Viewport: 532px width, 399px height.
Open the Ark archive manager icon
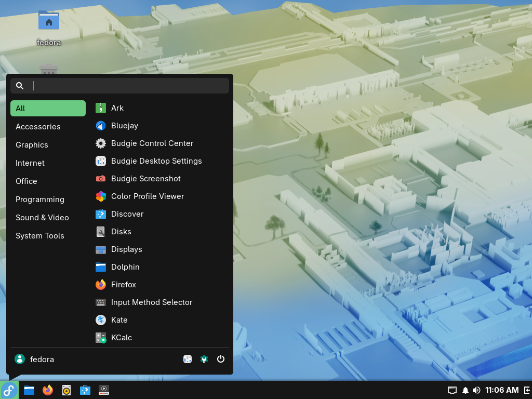101,108
